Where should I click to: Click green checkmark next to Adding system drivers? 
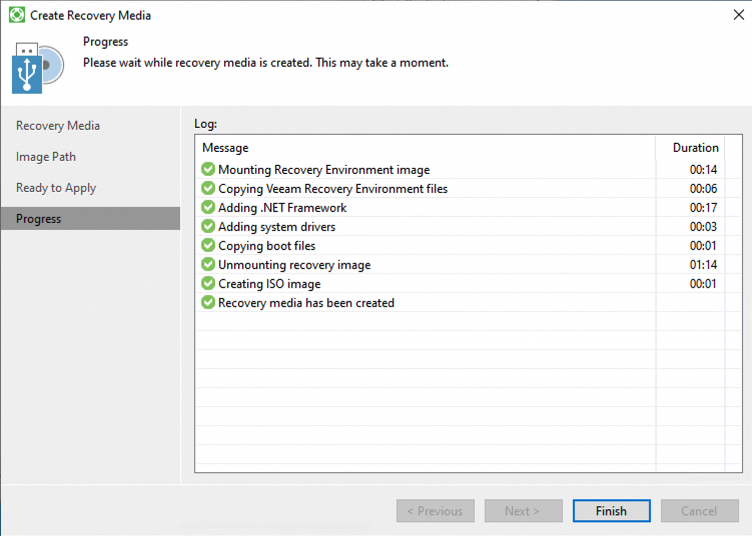click(x=208, y=227)
